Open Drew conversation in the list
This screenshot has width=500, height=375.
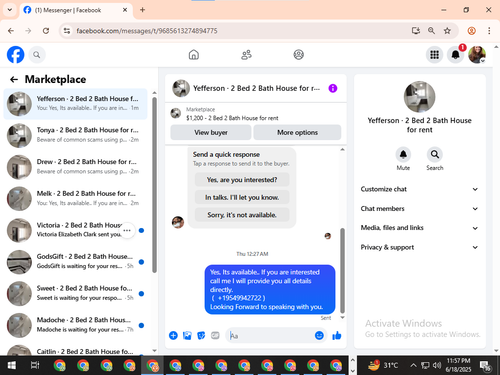click(x=75, y=167)
